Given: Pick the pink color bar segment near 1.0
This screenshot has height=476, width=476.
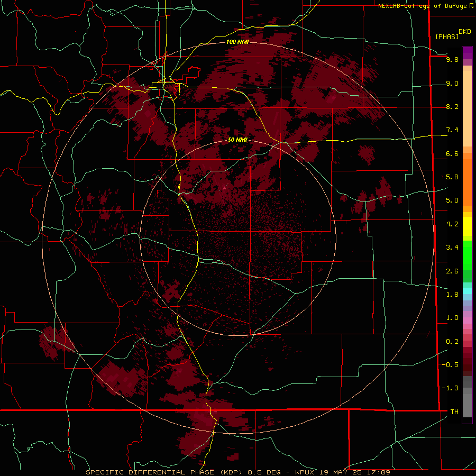Looking at the screenshot, I should pyautogui.click(x=467, y=321).
